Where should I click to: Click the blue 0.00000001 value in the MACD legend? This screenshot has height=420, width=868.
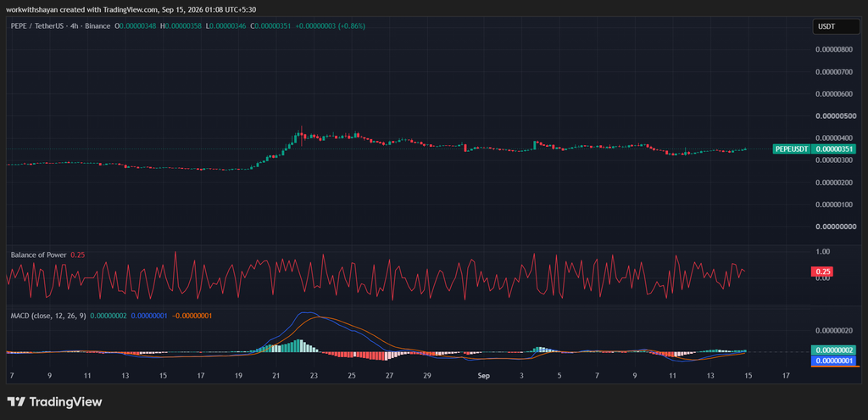pos(149,316)
